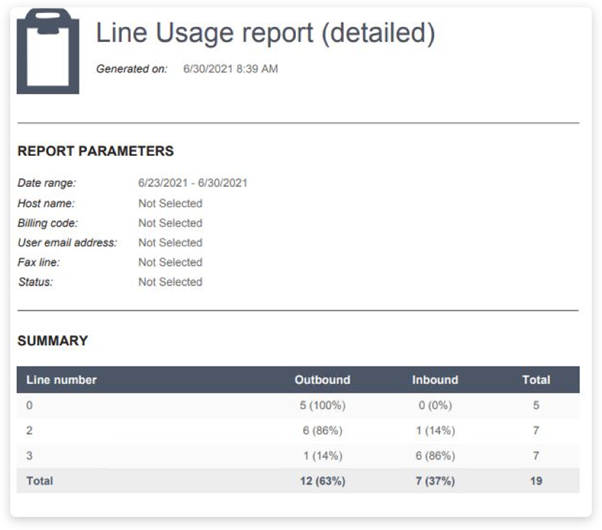Click the Total row outbound 12 (63%)
Viewport: 602px width, 530px height.
322,481
